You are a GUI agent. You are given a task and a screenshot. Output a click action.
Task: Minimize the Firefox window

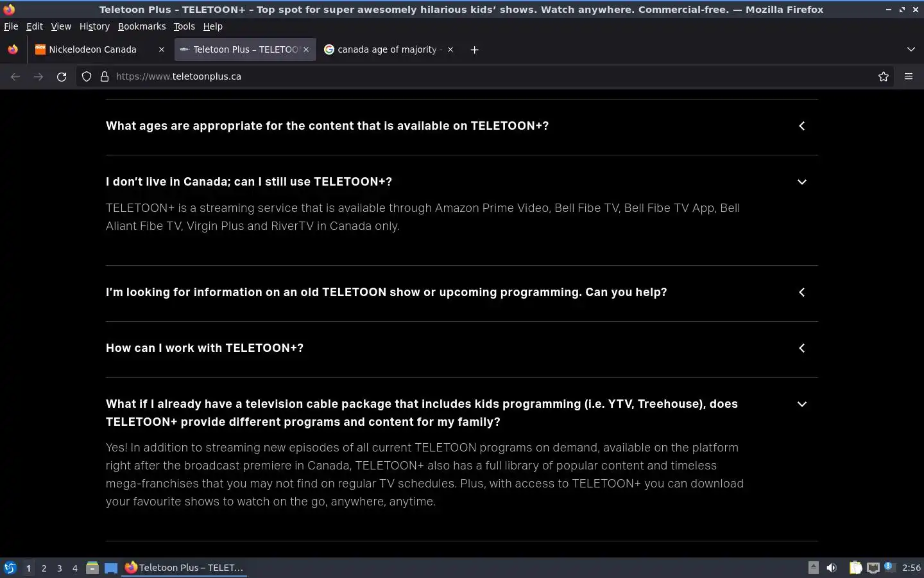coord(888,10)
